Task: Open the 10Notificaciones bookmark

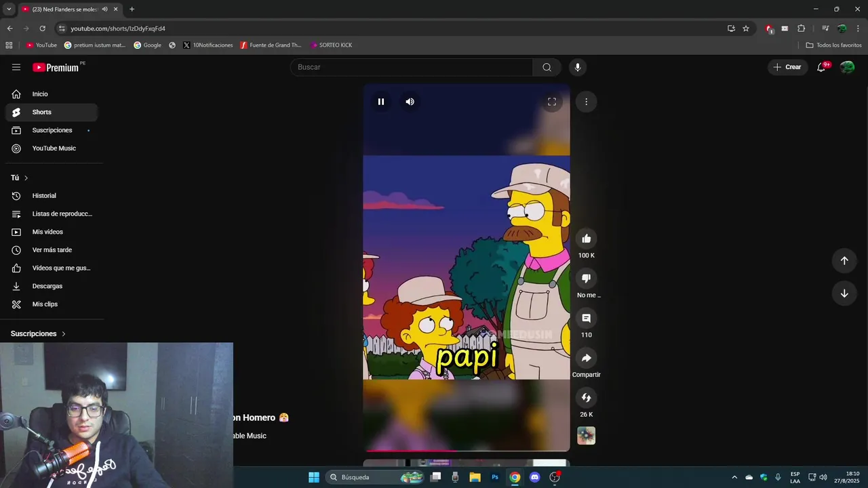Action: tap(208, 45)
